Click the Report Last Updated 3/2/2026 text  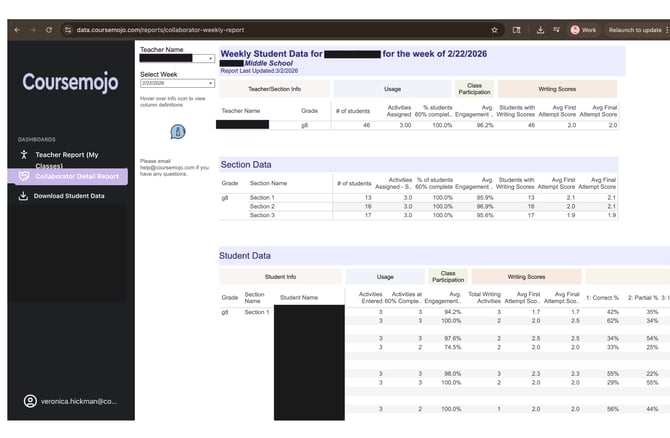tap(259, 71)
